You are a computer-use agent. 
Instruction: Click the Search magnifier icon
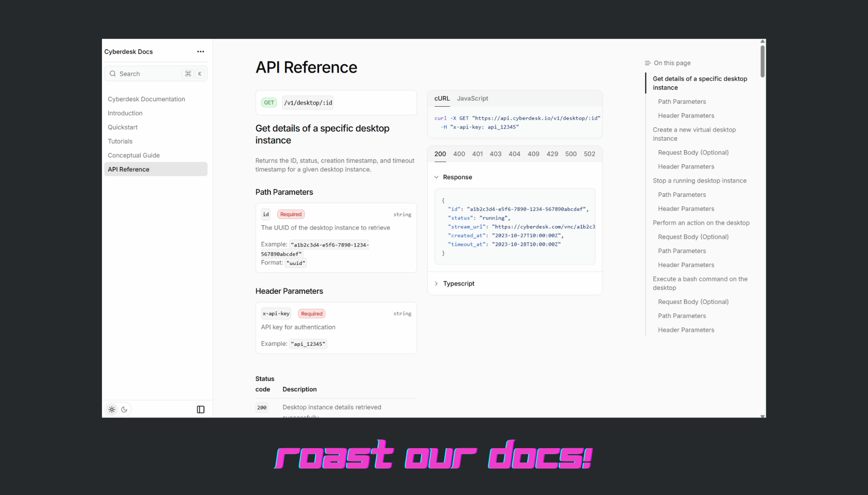click(113, 74)
